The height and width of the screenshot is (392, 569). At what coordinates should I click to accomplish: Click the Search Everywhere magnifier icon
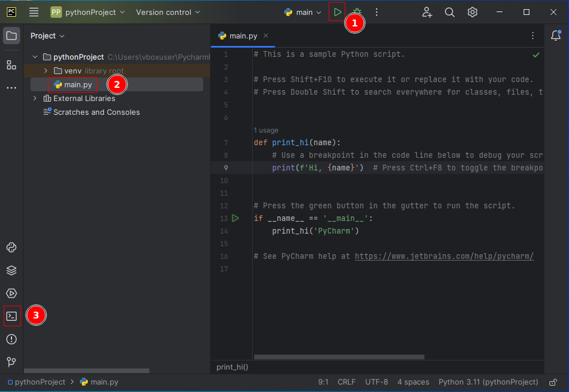[450, 12]
